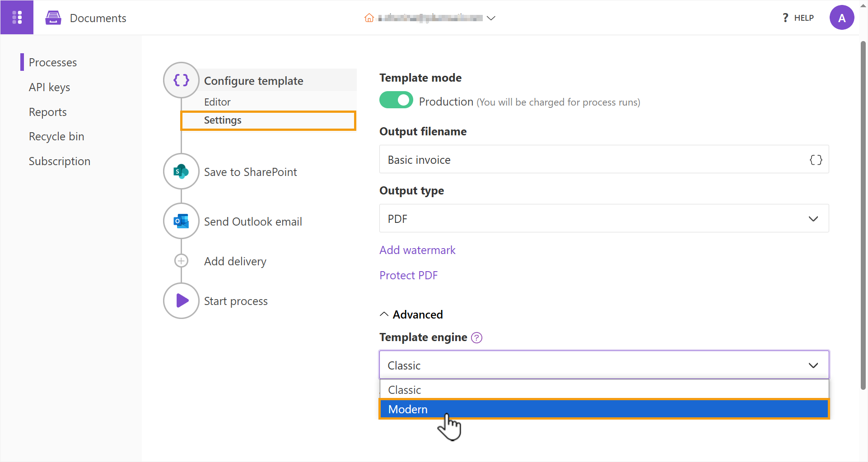Open Template engine help question mark icon
Image resolution: width=868 pixels, height=462 pixels.
(476, 337)
